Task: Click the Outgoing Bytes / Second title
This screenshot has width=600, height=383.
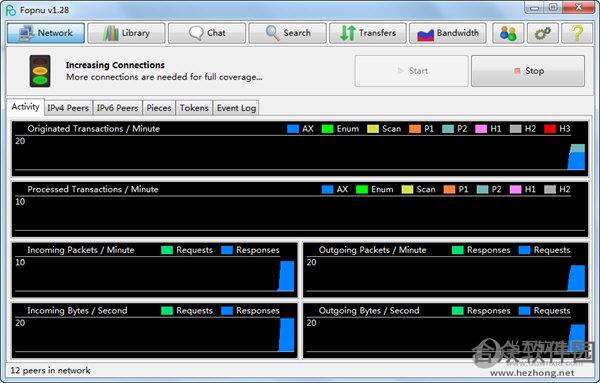Action: click(x=369, y=311)
